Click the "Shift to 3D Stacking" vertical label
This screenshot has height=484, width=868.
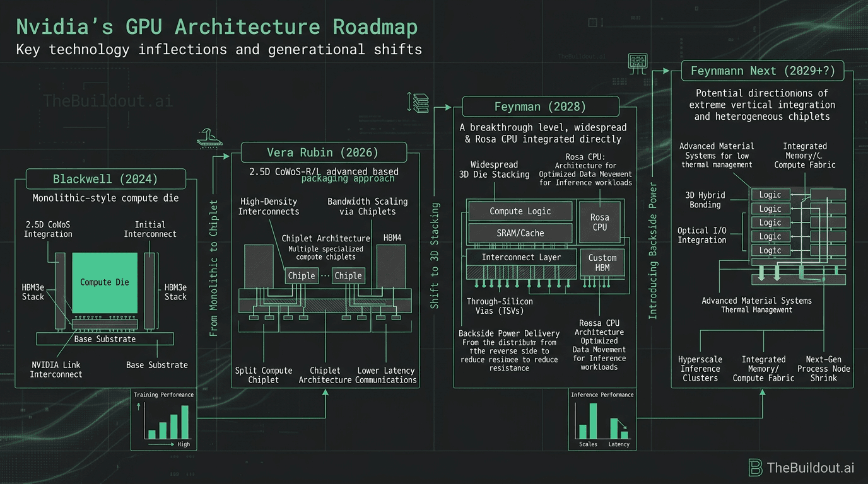coord(435,265)
